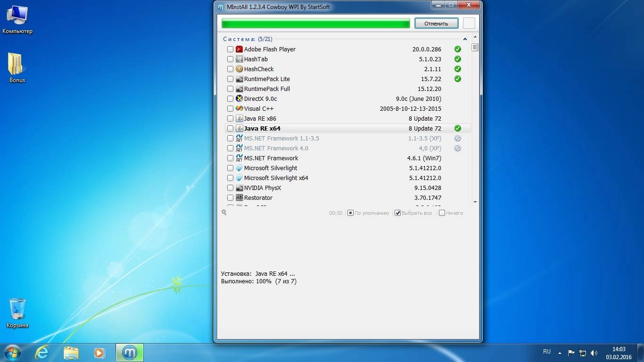Toggle the Ничего checkbox
Screen dimensions: 644x362
point(442,213)
